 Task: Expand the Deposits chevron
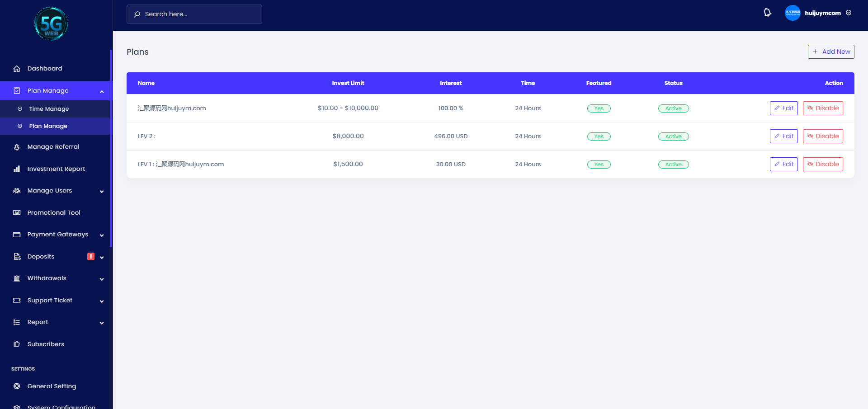tap(102, 258)
